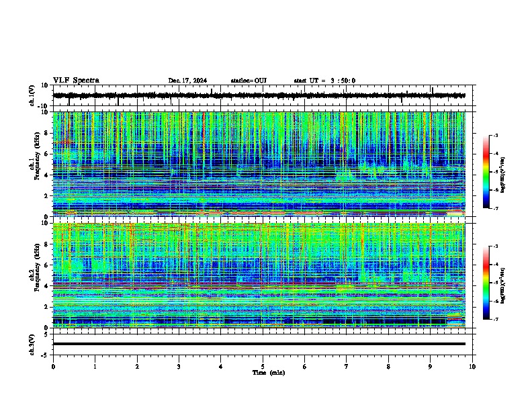
Task: Click the "5" tick on ch.3(V) axis
Action: tap(47, 334)
